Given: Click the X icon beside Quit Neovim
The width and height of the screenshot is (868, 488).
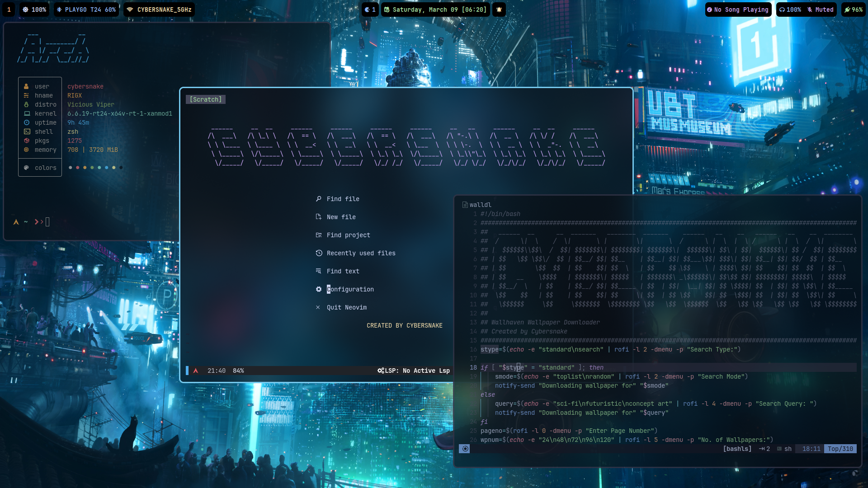Looking at the screenshot, I should 318,307.
